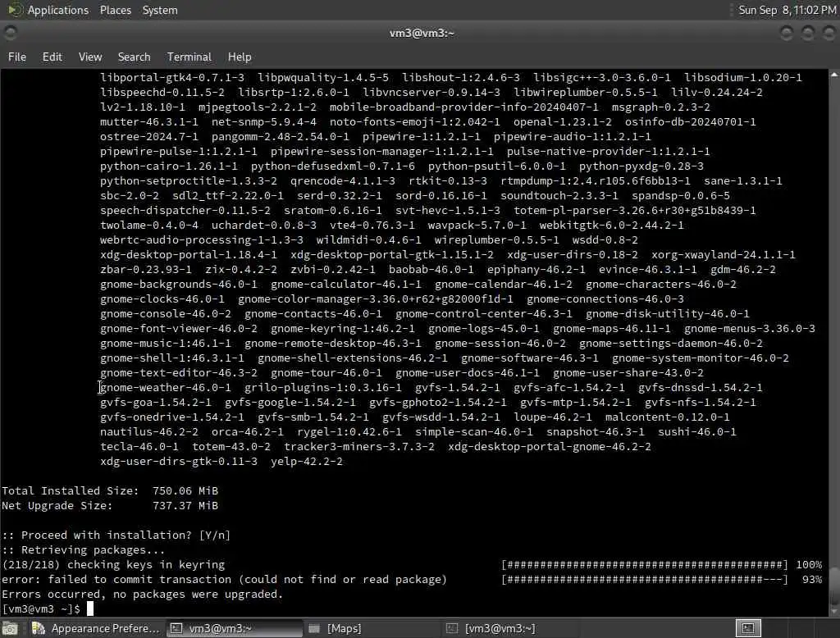Click the scrollbar down arrow in terminal

(x=834, y=611)
